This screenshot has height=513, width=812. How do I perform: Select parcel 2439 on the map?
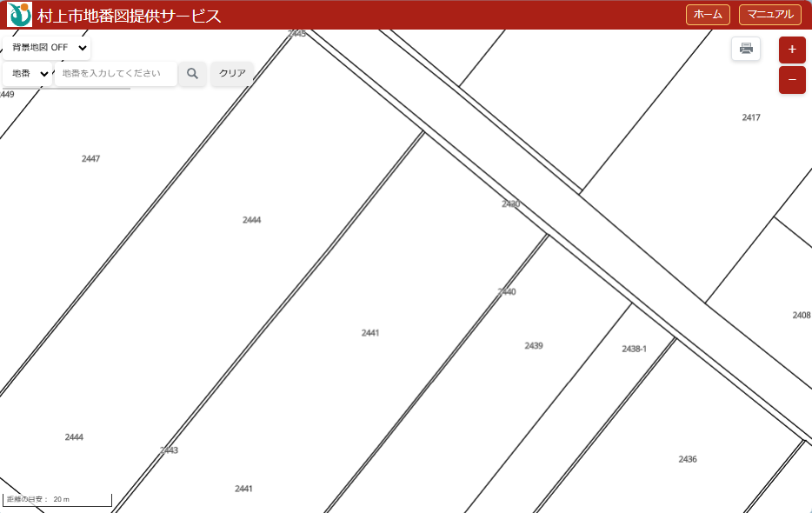click(x=534, y=346)
